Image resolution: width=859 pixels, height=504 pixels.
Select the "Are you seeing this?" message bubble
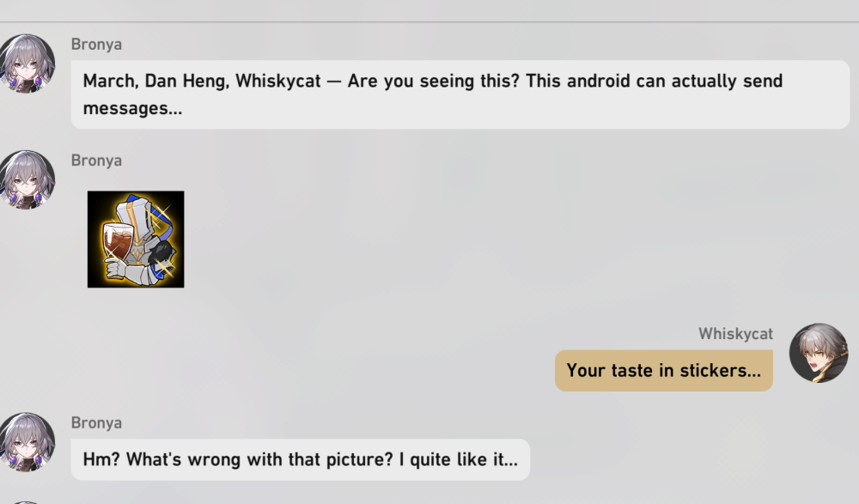460,94
